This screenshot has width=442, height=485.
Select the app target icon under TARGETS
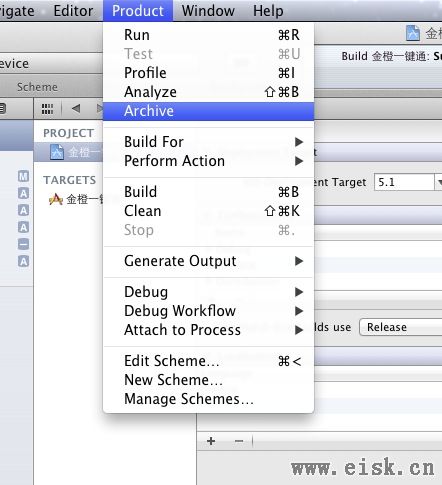pos(56,200)
